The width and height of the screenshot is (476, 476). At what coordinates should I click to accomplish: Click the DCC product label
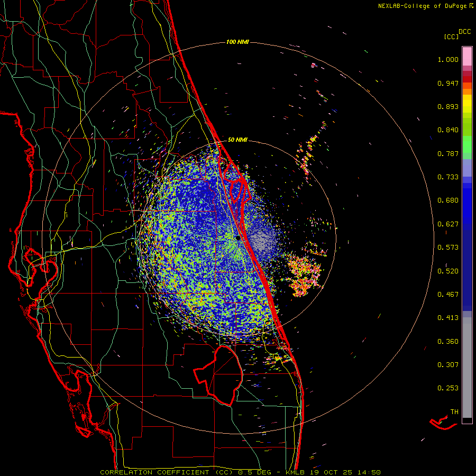[x=464, y=32]
